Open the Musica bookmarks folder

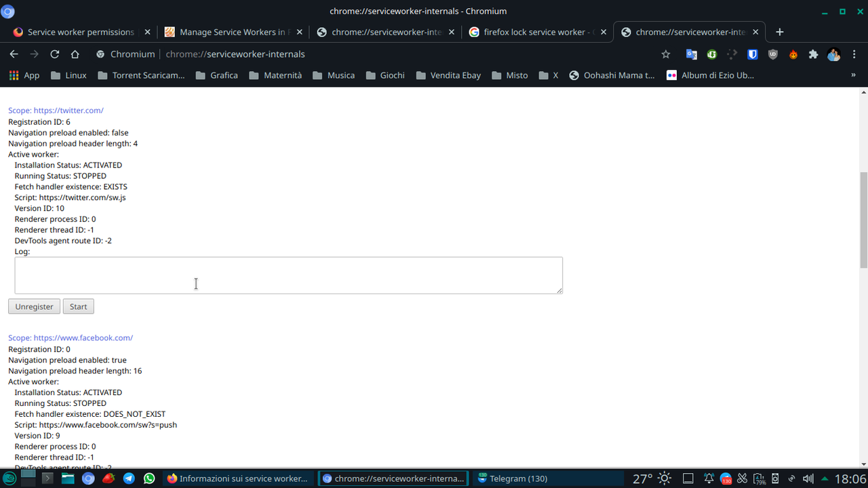coord(334,75)
